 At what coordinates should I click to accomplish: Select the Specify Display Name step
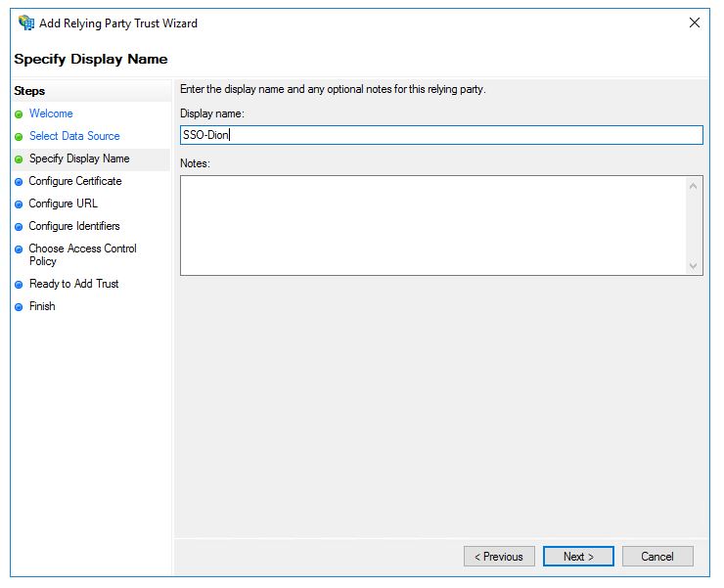pyautogui.click(x=79, y=158)
